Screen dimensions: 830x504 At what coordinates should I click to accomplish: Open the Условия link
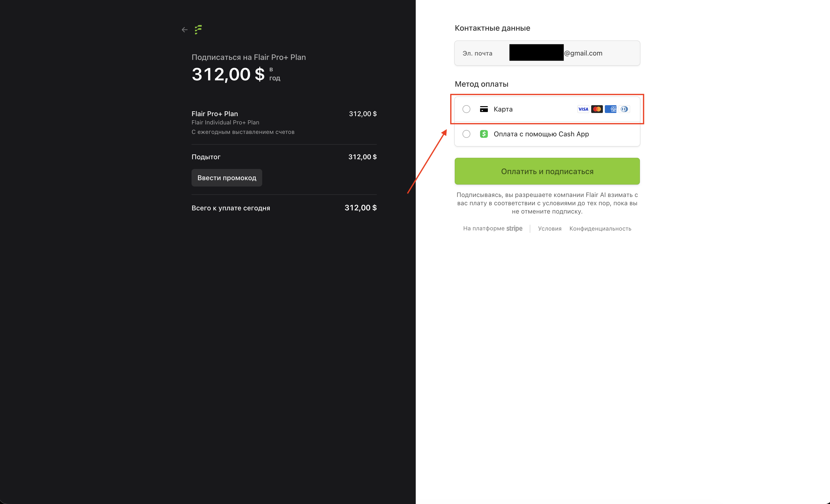(x=550, y=229)
